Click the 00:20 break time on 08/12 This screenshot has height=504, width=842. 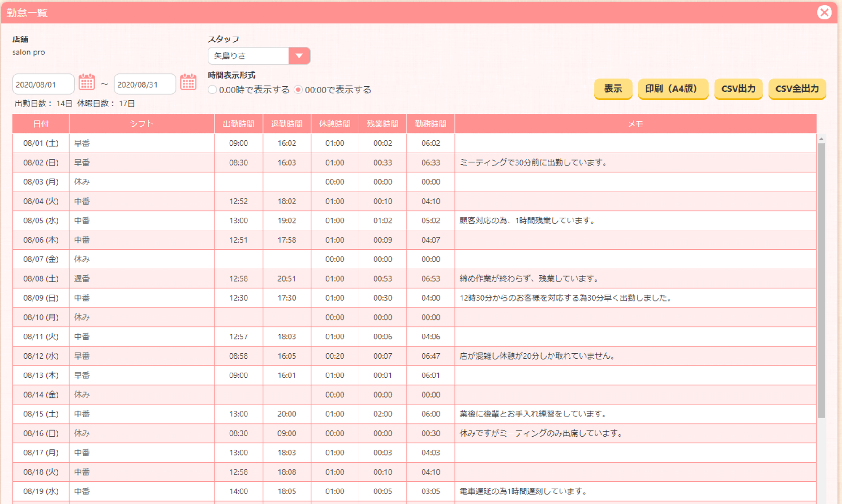[335, 356]
